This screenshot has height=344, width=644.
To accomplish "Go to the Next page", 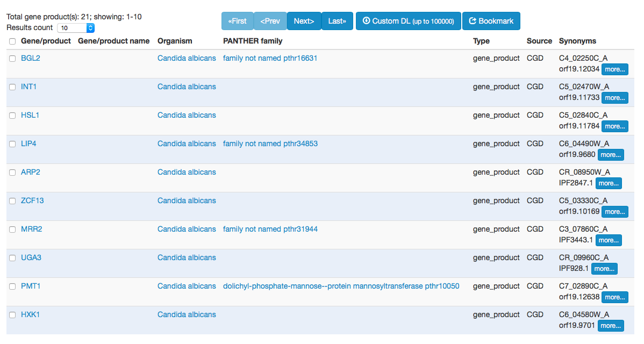I will [x=304, y=21].
